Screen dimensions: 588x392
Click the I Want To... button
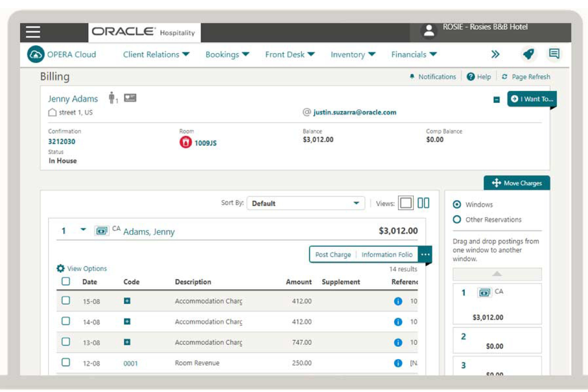click(x=532, y=99)
